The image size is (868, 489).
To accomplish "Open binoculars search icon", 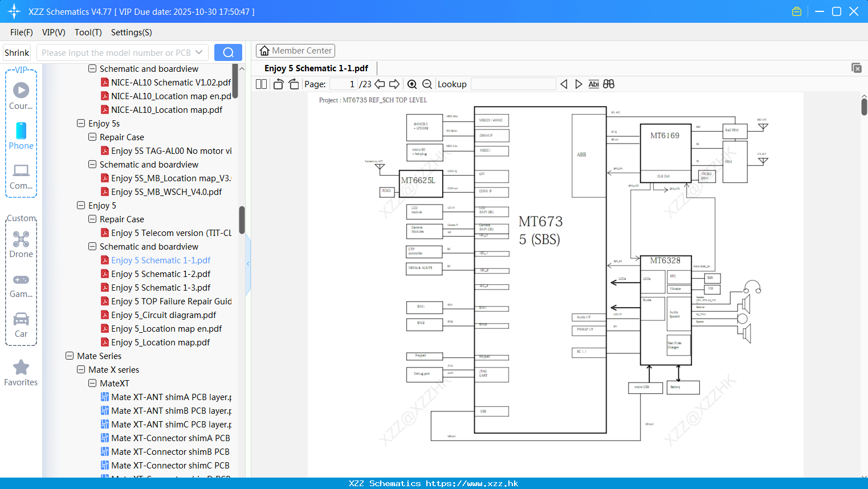I will tap(609, 84).
